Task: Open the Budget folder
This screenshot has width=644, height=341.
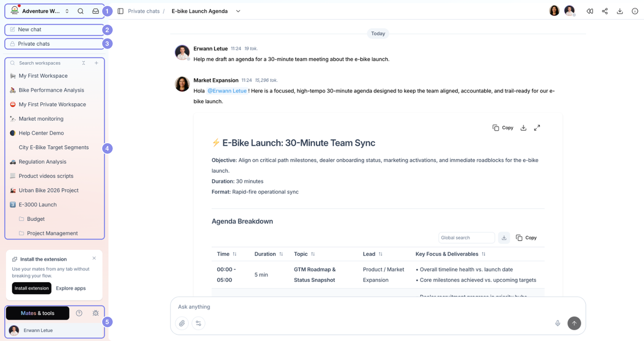Action: (x=54, y=219)
